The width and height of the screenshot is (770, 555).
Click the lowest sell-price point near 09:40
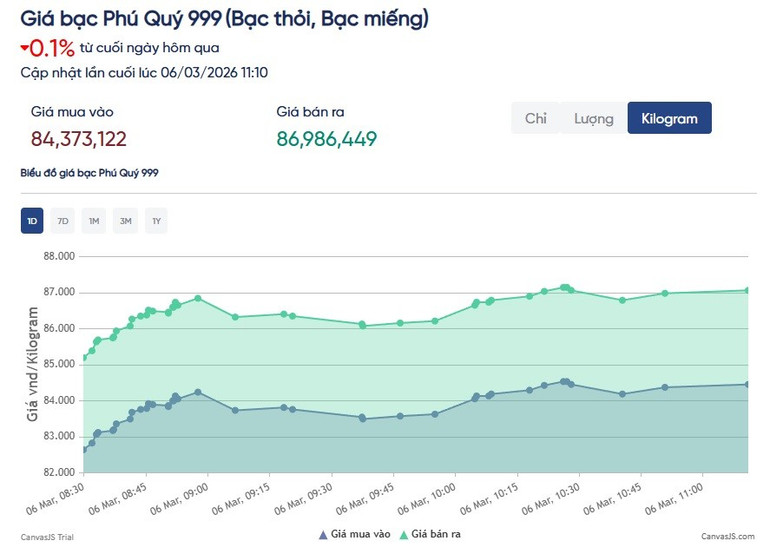(x=362, y=325)
